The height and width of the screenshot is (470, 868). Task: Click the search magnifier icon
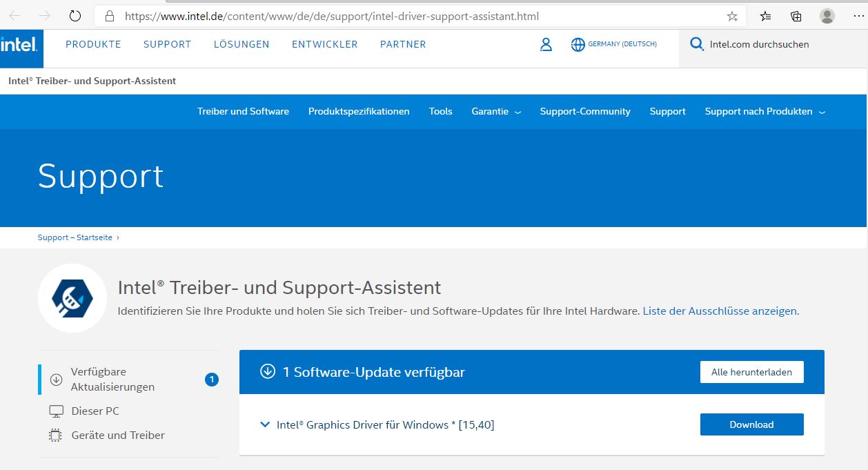coord(697,44)
